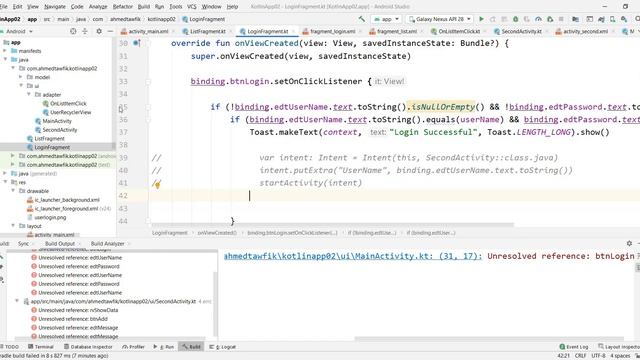The width and height of the screenshot is (640, 360).
Task: Open Project panel settings gear
Action: (x=99, y=31)
